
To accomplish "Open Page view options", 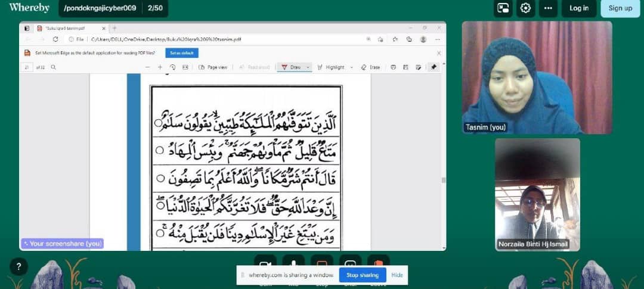I will pyautogui.click(x=213, y=67).
